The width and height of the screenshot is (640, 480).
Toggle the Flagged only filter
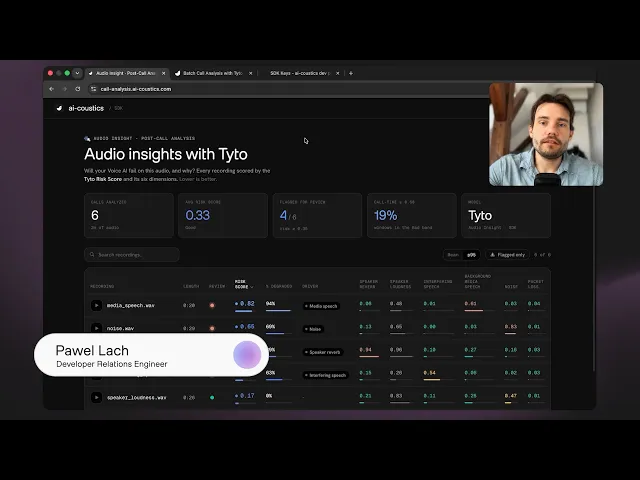(507, 255)
